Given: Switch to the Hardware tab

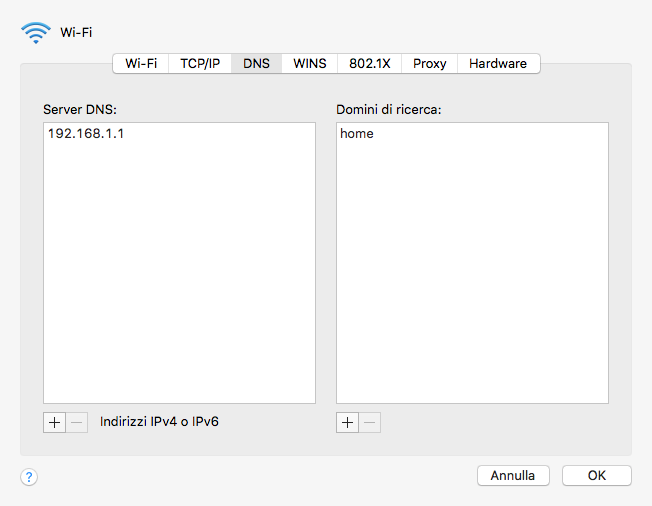Looking at the screenshot, I should click(497, 63).
